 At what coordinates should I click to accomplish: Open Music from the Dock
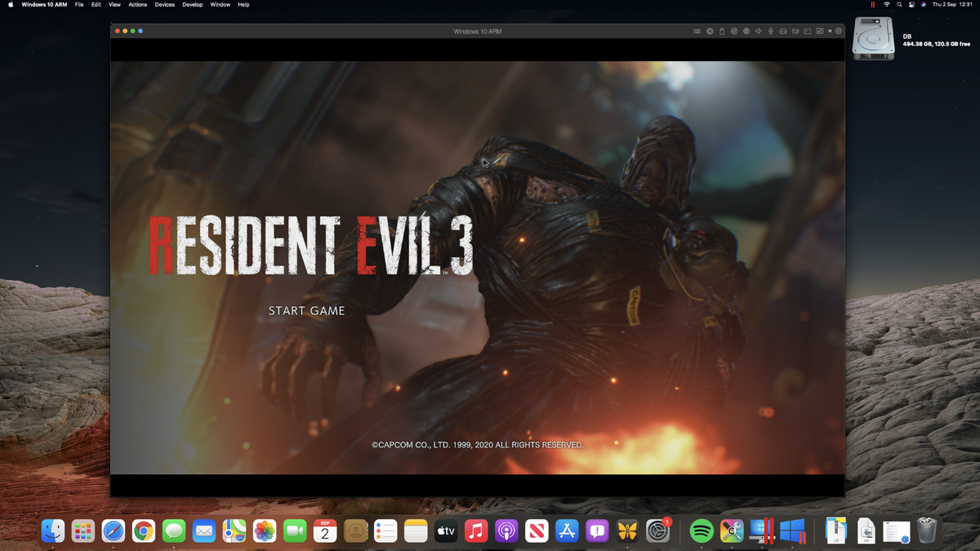[476, 531]
